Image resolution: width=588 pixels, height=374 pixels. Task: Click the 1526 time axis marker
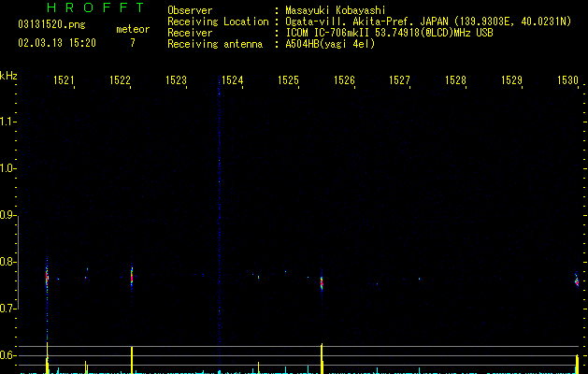(x=344, y=80)
